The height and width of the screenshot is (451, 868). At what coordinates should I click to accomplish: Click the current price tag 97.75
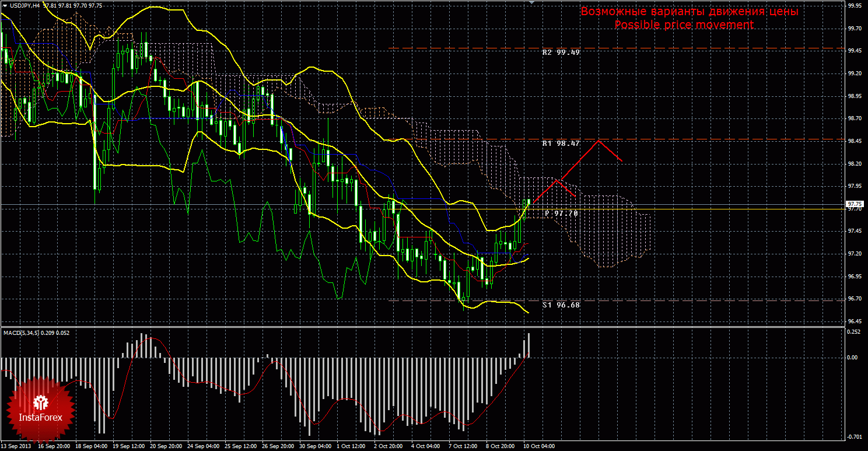point(854,204)
